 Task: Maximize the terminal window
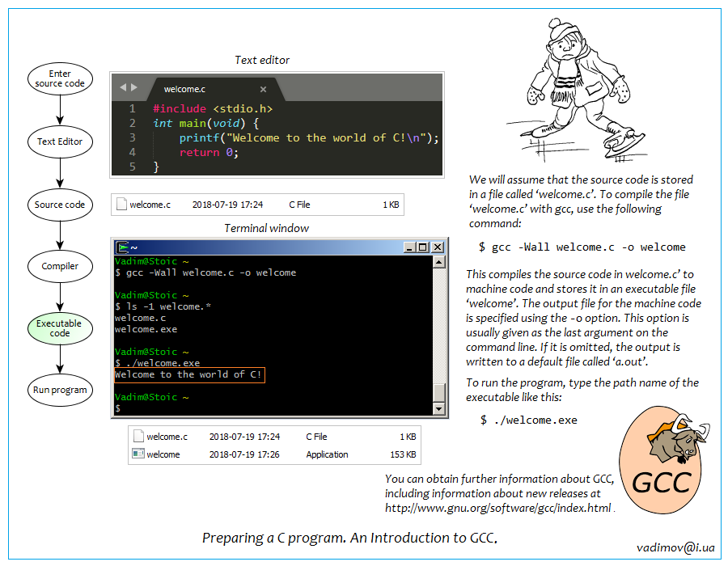tap(422, 247)
